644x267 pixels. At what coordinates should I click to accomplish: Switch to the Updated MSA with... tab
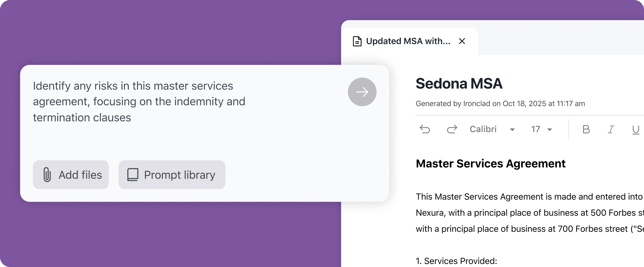pyautogui.click(x=408, y=41)
